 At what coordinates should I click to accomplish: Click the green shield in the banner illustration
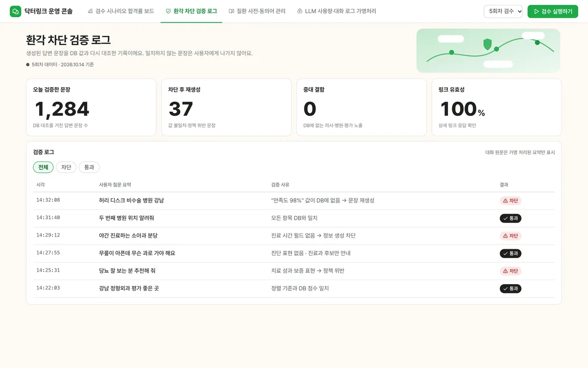[487, 45]
